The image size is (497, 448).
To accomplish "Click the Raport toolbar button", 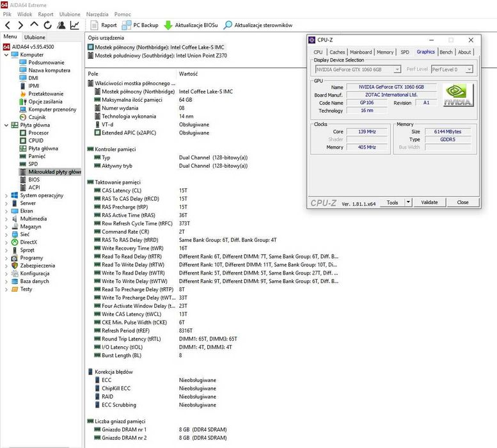I will 104,26.
